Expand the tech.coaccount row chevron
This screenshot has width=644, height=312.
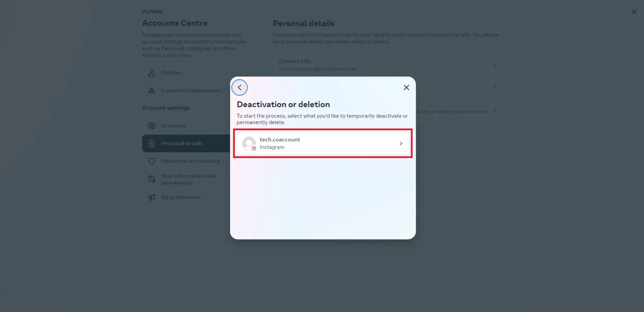point(401,143)
